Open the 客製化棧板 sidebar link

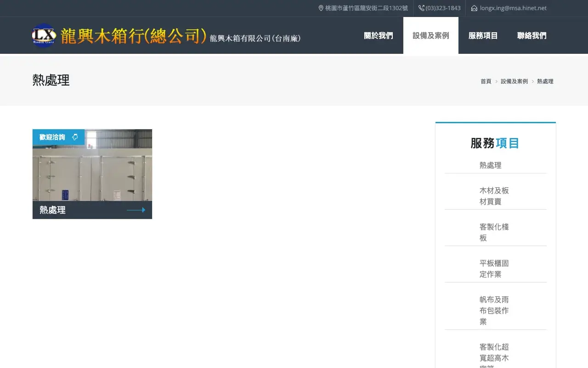[494, 232]
